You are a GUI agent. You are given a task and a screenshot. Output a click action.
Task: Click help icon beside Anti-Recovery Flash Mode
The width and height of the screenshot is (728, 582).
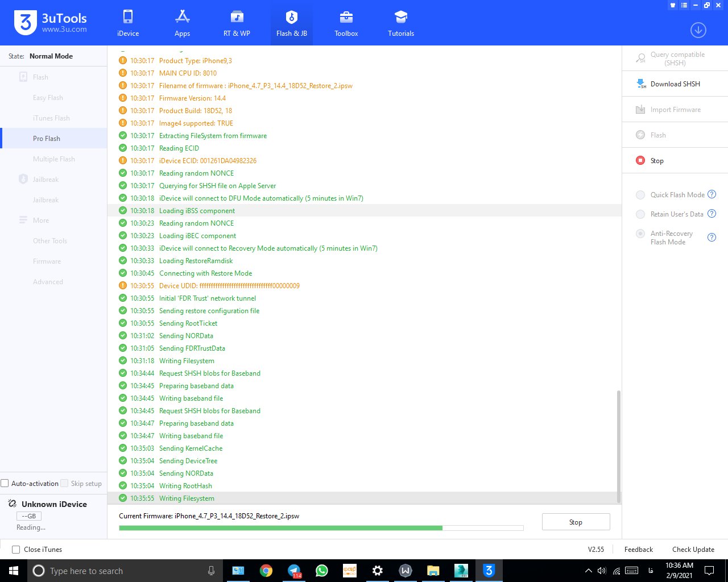pos(712,238)
